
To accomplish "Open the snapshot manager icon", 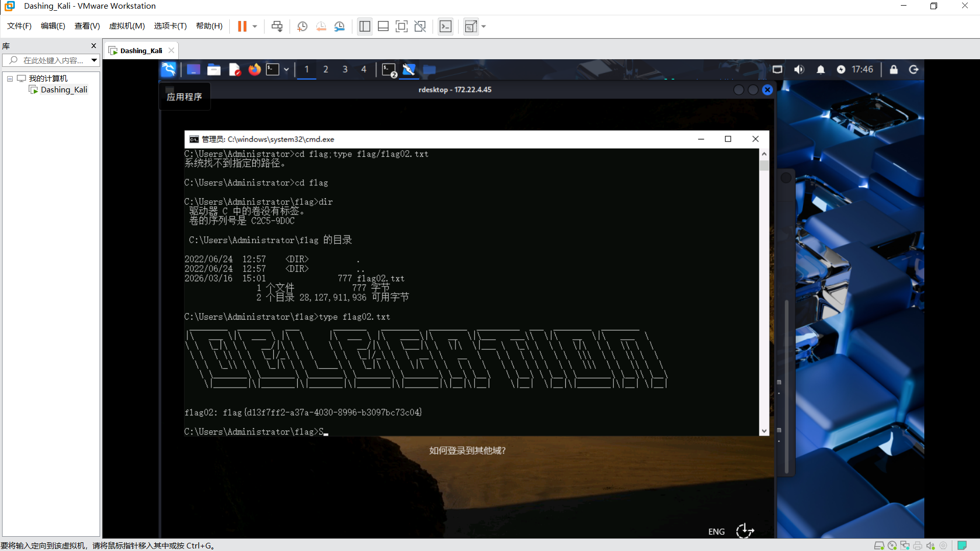I will [x=340, y=27].
